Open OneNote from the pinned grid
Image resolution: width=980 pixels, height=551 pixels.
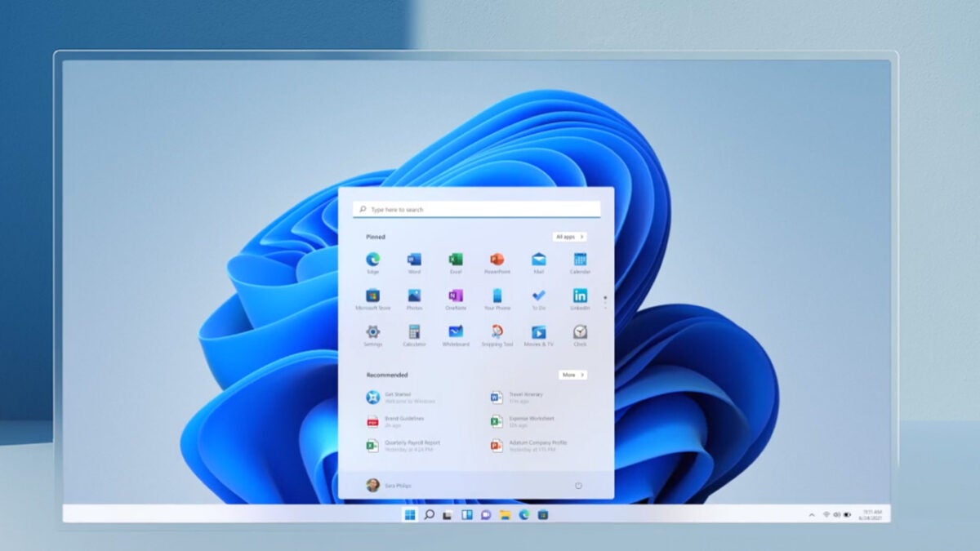[x=456, y=299]
